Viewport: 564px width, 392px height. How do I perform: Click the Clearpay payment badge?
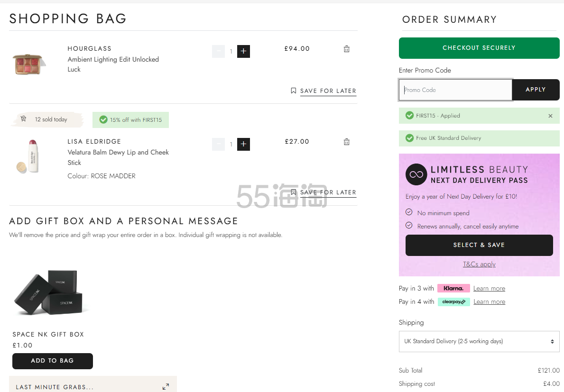[x=453, y=302]
